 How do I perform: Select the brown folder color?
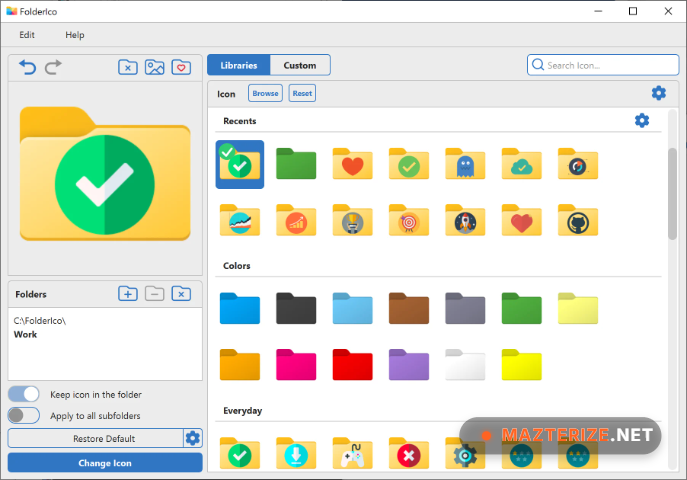(409, 309)
